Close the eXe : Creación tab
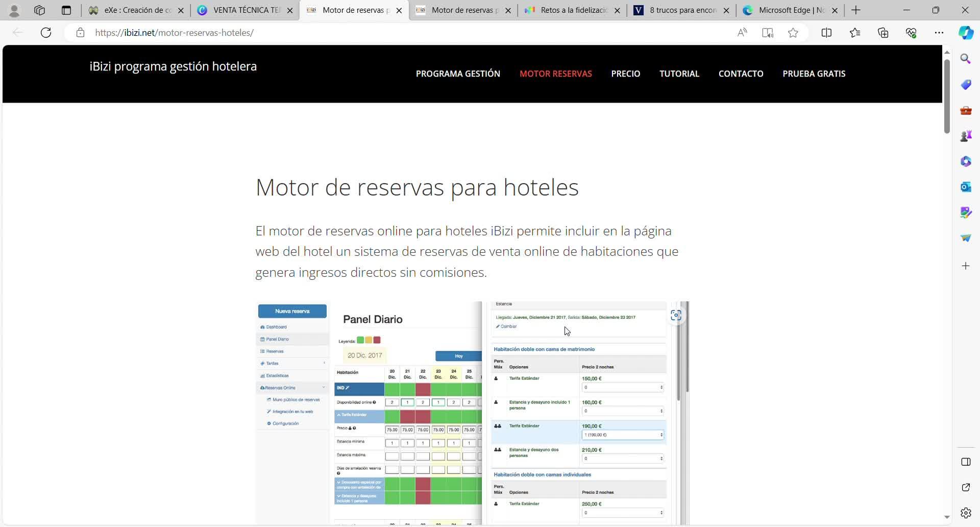The image size is (980, 527). point(181,10)
